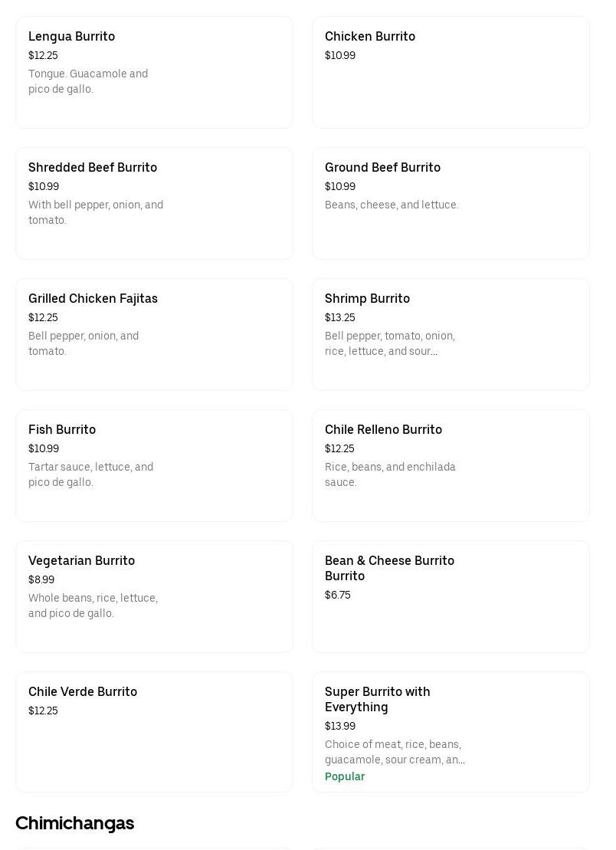
Task: Click the "Tongue. Guacamole" description text
Action: coord(88,81)
